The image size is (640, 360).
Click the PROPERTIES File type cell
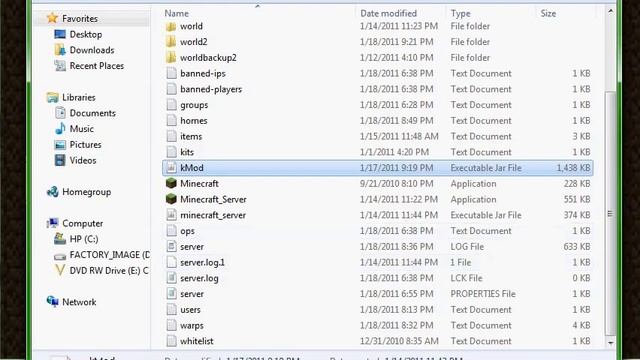(483, 294)
